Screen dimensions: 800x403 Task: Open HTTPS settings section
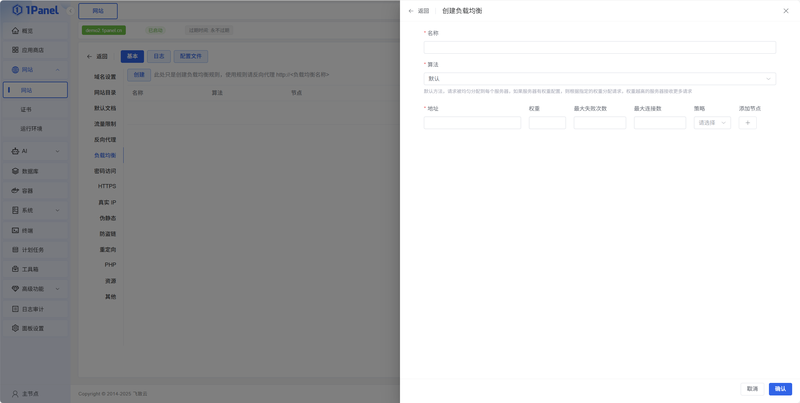(107, 186)
